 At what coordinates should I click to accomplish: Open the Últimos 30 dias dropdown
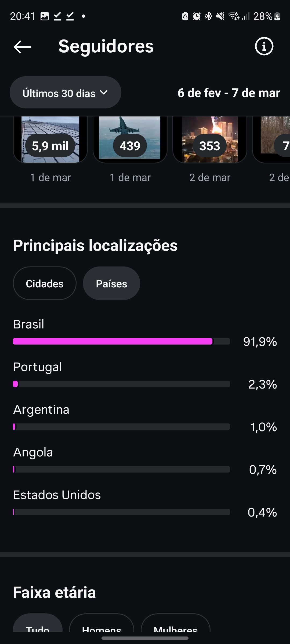tap(65, 93)
